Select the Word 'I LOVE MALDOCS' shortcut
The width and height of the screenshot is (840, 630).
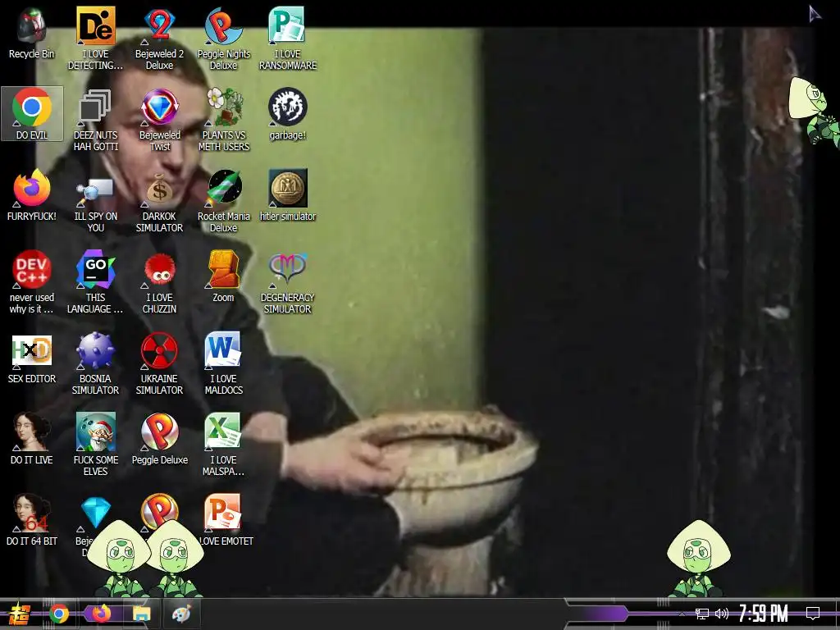[223, 363]
